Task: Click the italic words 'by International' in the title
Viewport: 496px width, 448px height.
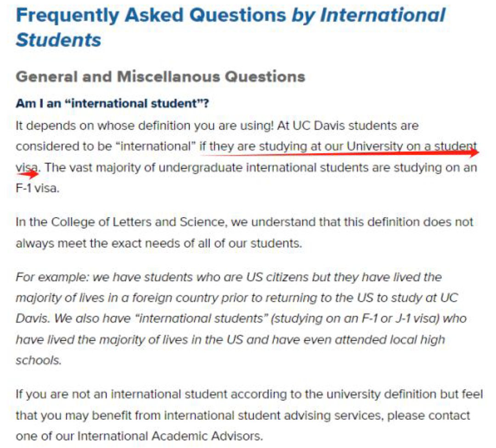Action: [368, 15]
